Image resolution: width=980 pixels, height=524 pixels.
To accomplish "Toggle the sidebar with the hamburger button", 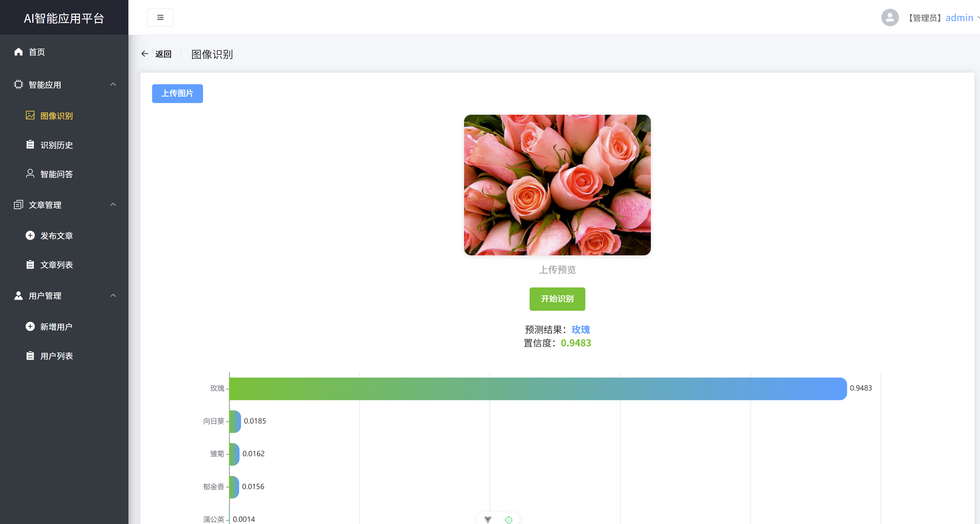I will pos(160,17).
